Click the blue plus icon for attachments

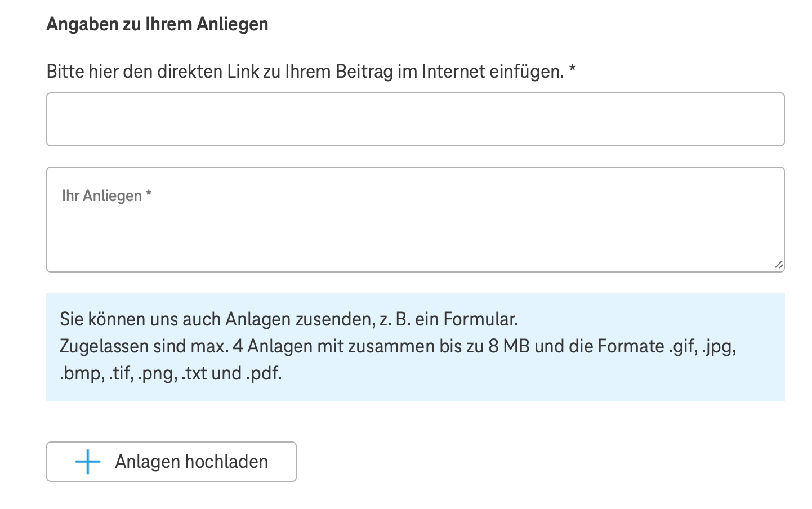click(x=88, y=462)
